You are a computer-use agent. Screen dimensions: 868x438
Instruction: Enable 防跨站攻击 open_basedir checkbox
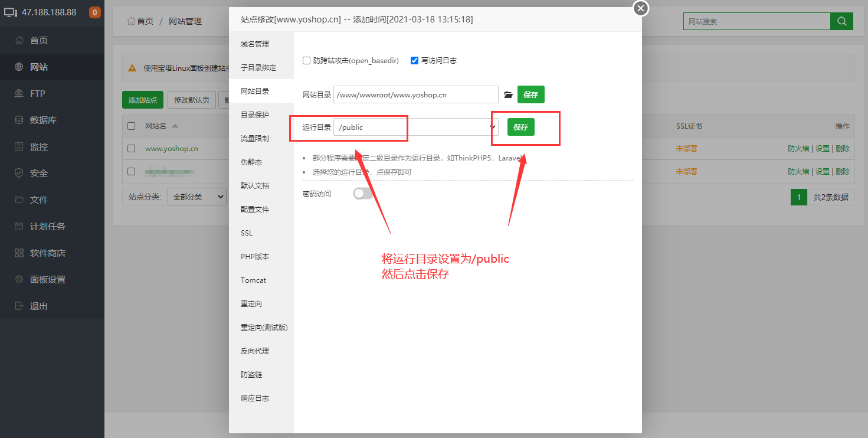click(306, 60)
